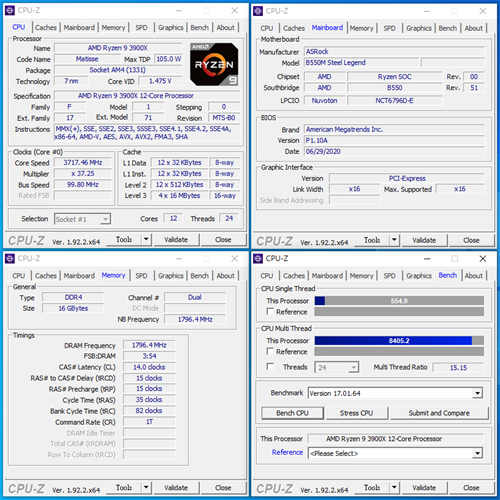This screenshot has height=500, width=500.
Task: Click Validate in Bench window
Action: click(424, 488)
